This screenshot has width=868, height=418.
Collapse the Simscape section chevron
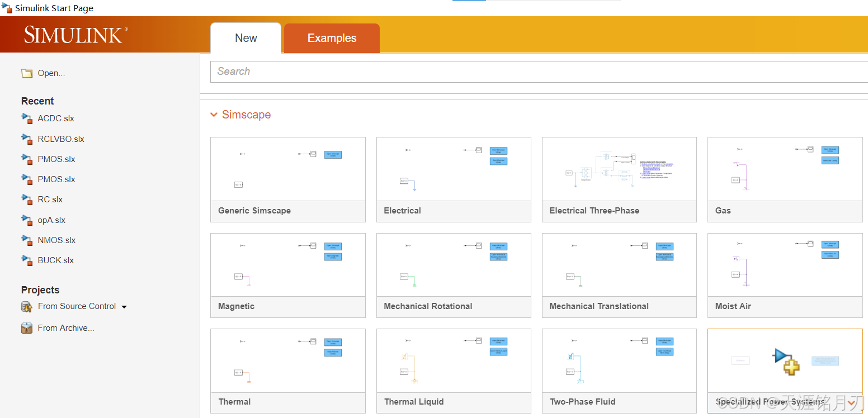(x=214, y=115)
